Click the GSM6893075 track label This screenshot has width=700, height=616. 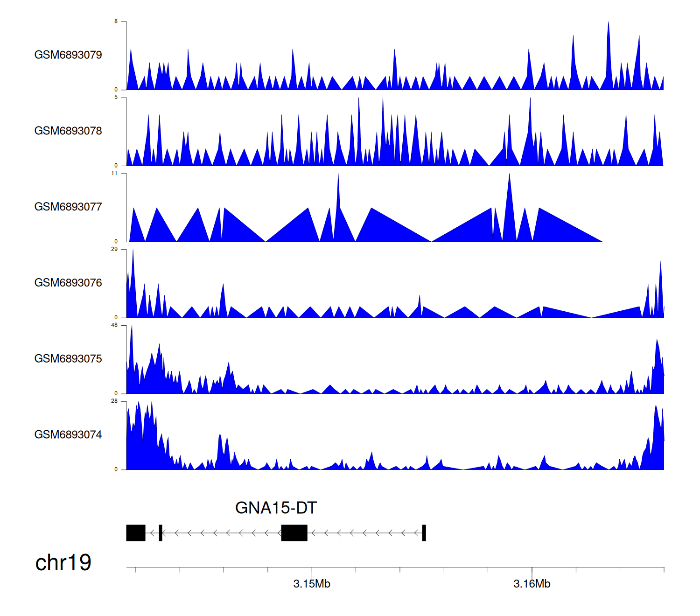68,359
